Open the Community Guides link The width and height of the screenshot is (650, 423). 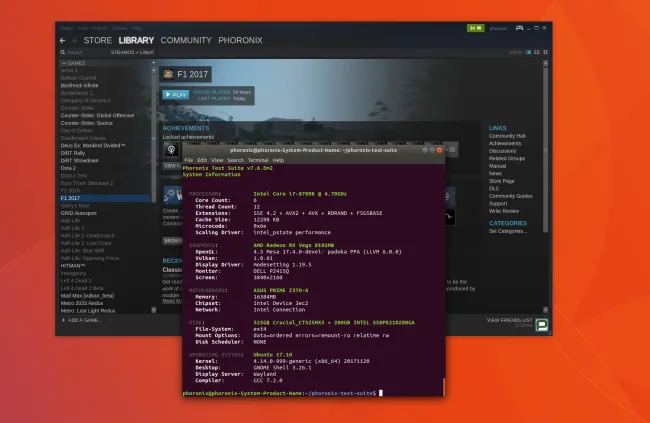point(510,196)
